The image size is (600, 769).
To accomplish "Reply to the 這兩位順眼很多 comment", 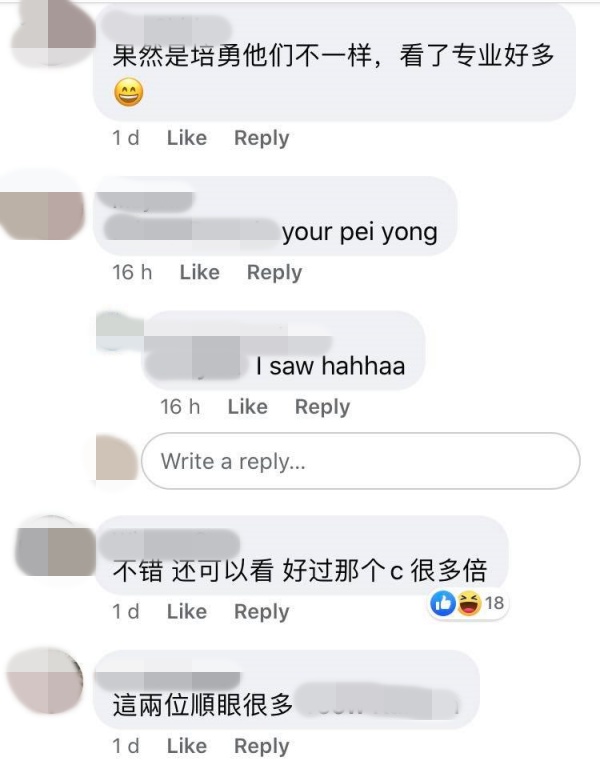I will 261,746.
